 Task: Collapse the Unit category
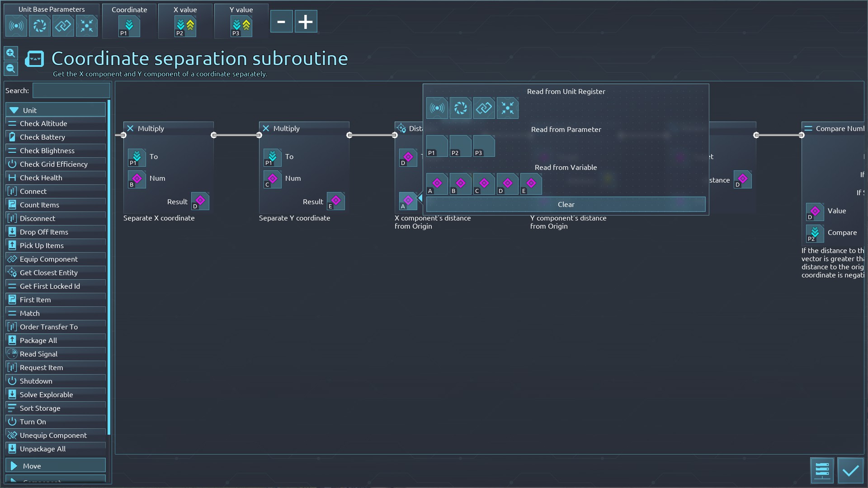click(x=55, y=110)
